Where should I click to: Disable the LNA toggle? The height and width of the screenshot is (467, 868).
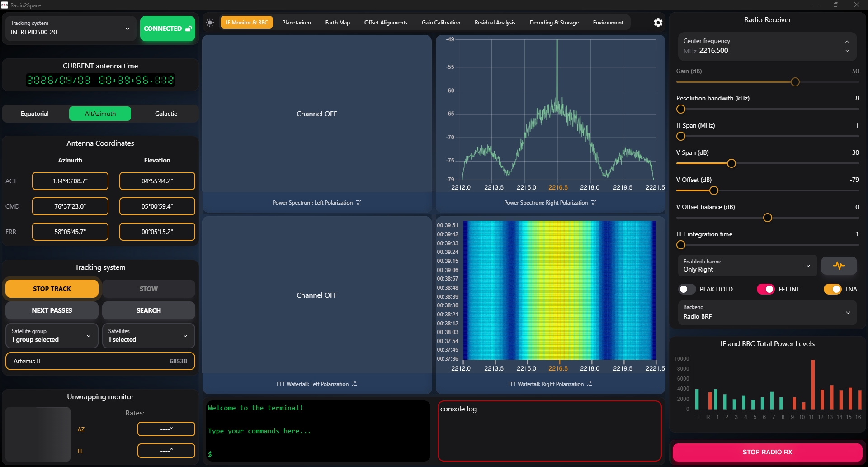click(x=832, y=289)
